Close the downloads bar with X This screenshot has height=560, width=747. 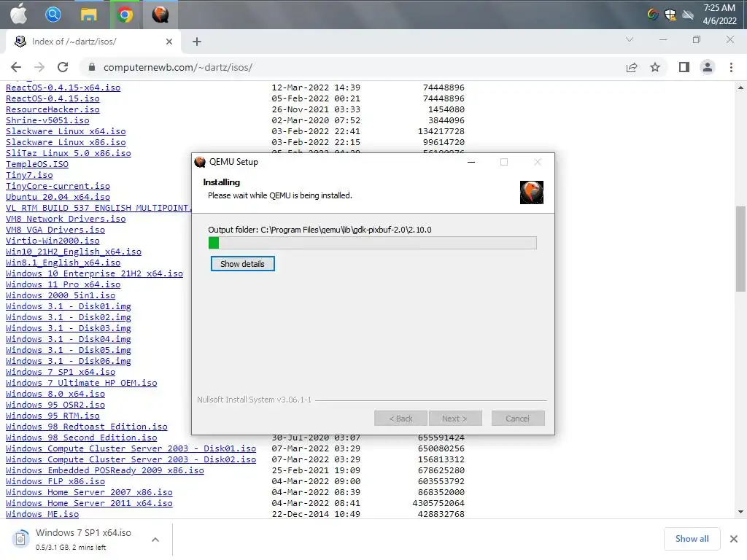[x=734, y=539]
